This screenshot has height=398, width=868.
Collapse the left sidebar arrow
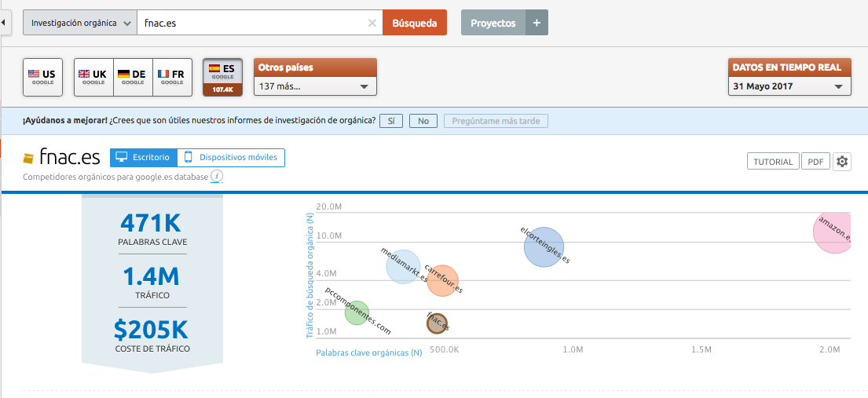tap(5, 23)
